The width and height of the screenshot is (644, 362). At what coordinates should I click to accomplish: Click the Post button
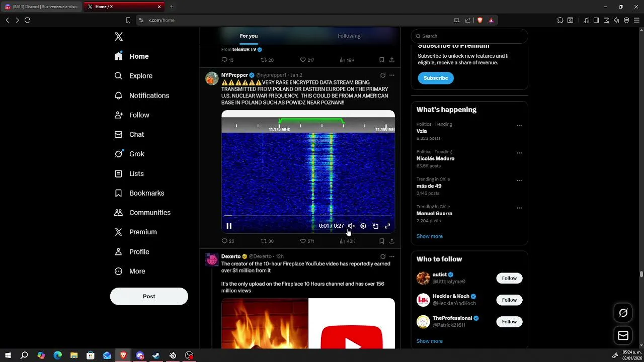point(149,296)
